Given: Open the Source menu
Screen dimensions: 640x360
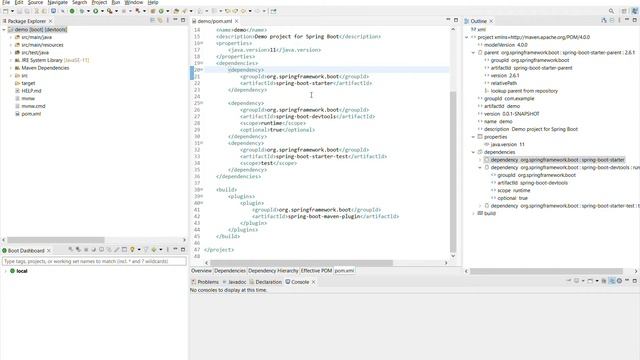Looking at the screenshot, I should 35,2.
